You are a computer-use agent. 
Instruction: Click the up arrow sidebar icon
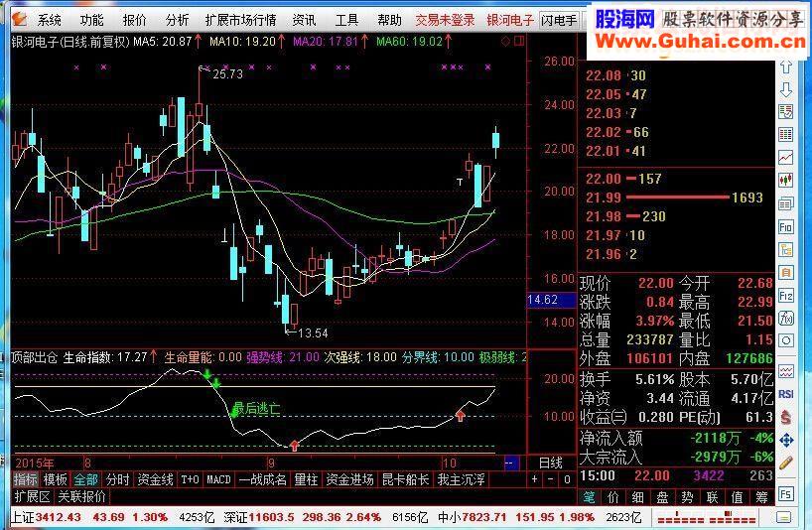pos(785,66)
